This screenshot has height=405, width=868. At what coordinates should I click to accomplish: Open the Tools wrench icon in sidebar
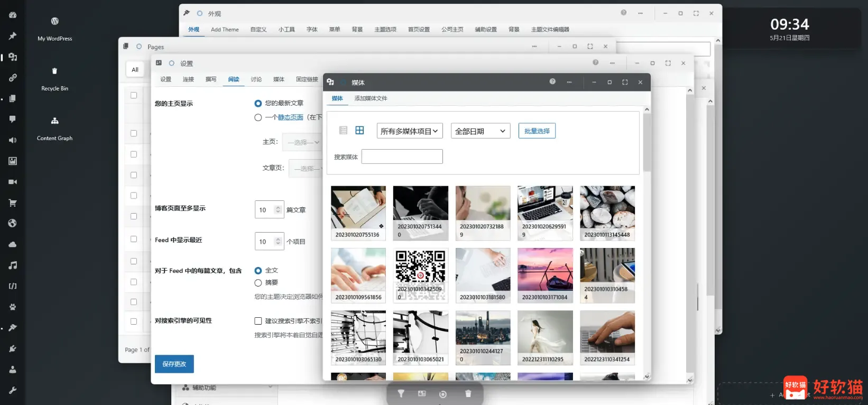click(13, 390)
